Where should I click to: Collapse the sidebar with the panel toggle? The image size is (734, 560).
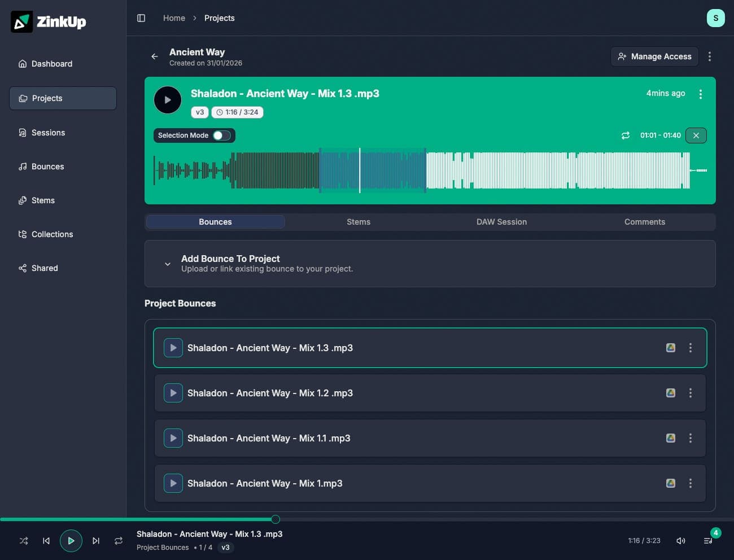click(141, 17)
